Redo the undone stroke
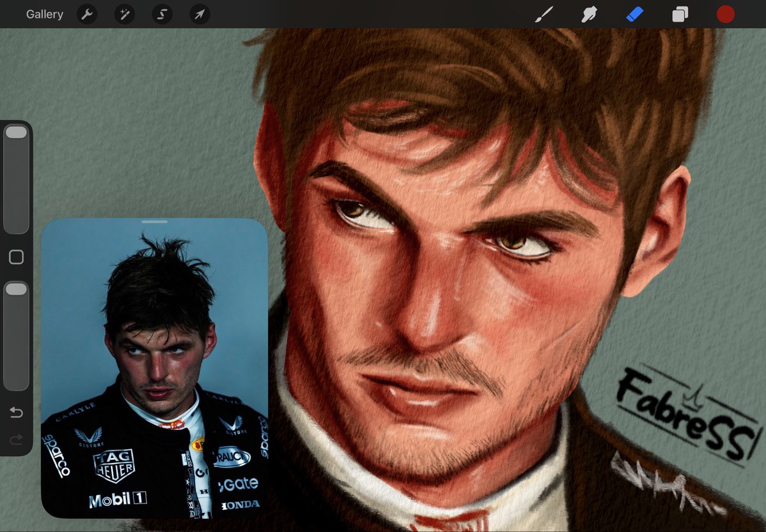This screenshot has width=766, height=532. 17,439
